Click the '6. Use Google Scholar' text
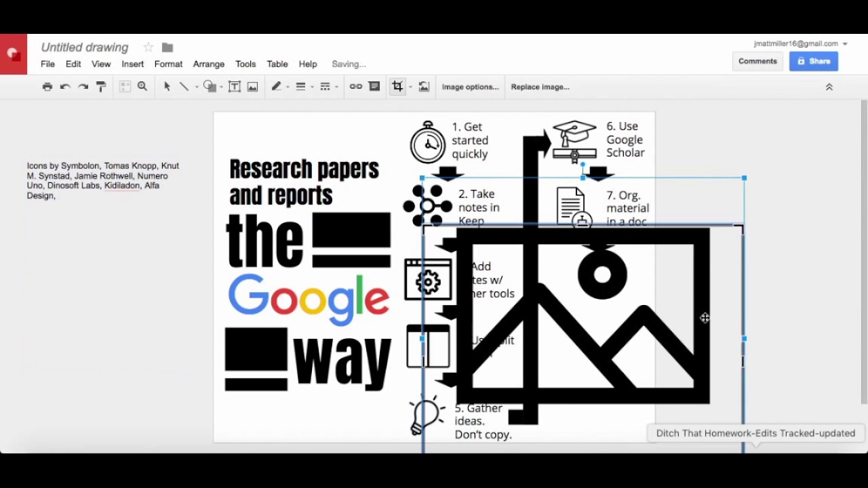Screen dimensions: 868x488 pos(625,140)
